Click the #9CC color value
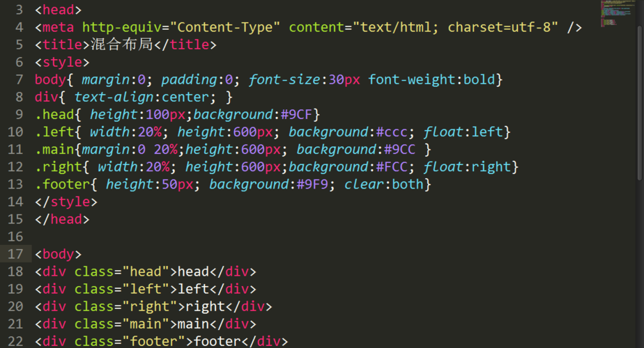This screenshot has width=644, height=348. click(399, 149)
